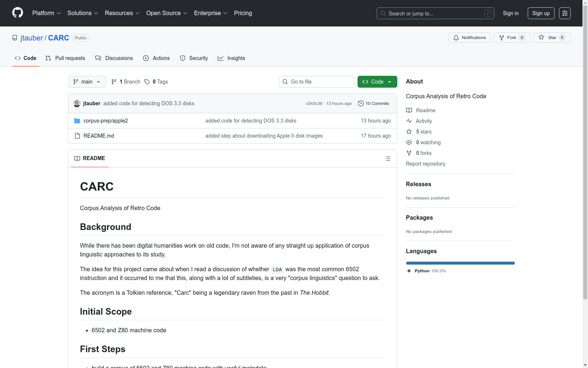
Task: Click the Search or jump to field
Action: [435, 13]
